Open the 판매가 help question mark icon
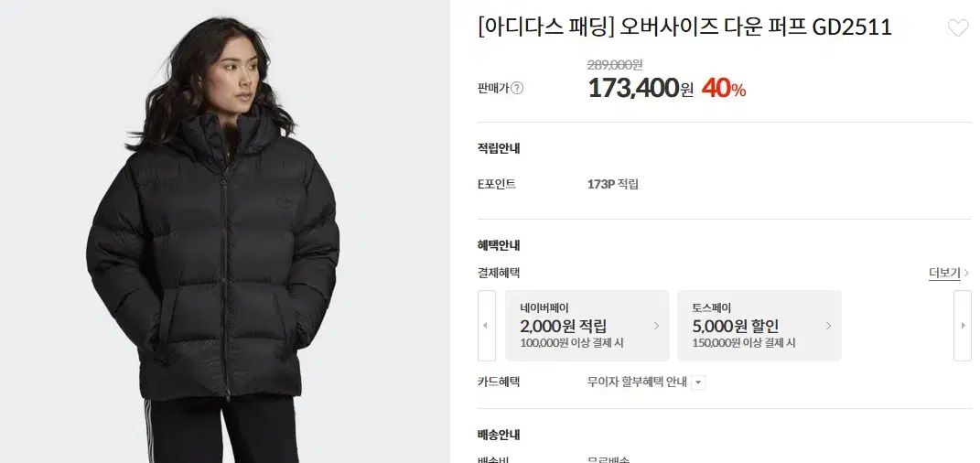 (x=517, y=88)
